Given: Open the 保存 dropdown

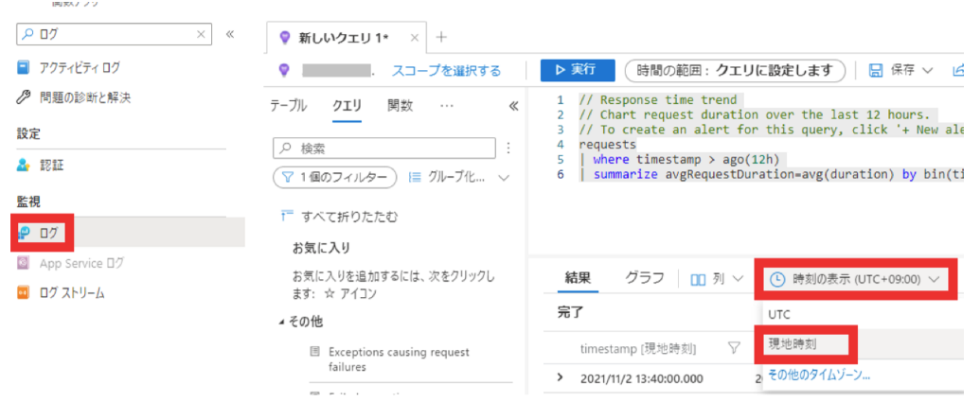Looking at the screenshot, I should [x=900, y=71].
